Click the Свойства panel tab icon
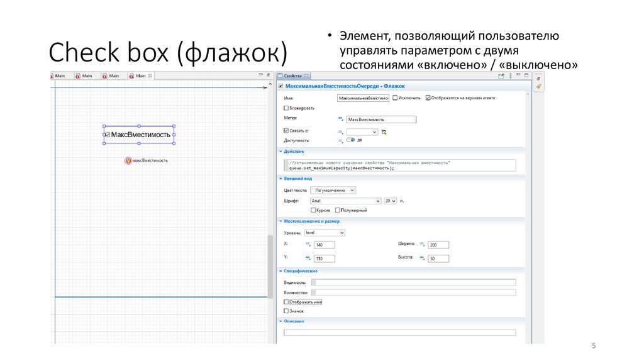The width and height of the screenshot is (644, 361). tap(280, 75)
